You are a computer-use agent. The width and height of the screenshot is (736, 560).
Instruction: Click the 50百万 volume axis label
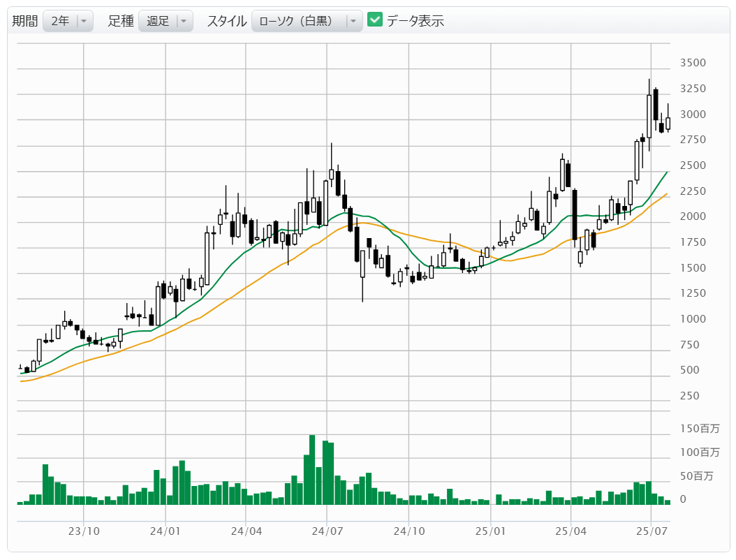click(x=697, y=476)
